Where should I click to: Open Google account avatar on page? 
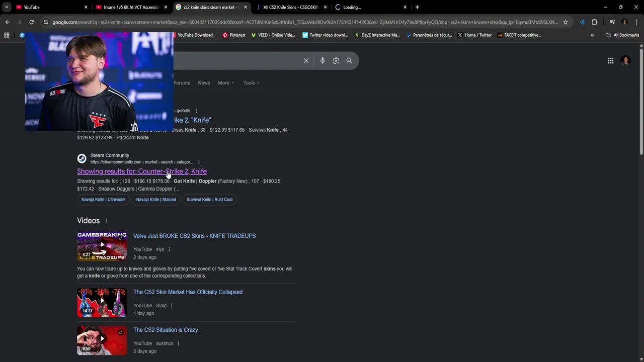(626, 61)
